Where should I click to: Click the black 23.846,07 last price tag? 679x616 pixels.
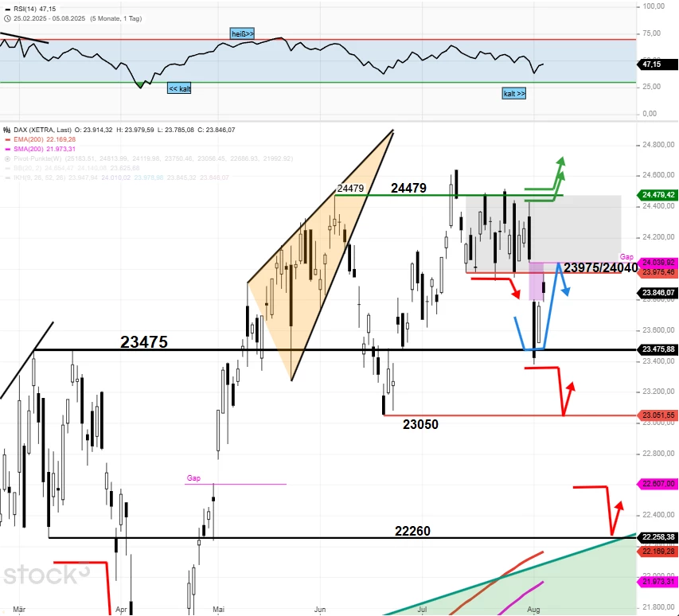657,293
